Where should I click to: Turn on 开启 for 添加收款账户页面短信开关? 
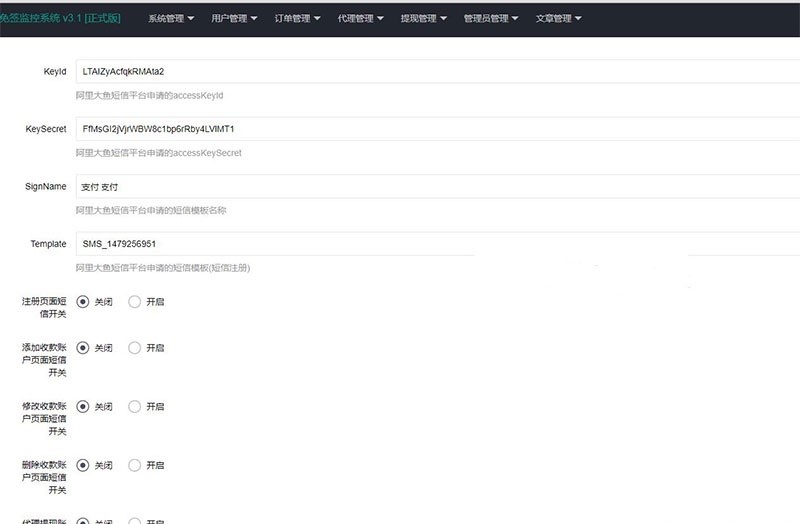coord(135,348)
